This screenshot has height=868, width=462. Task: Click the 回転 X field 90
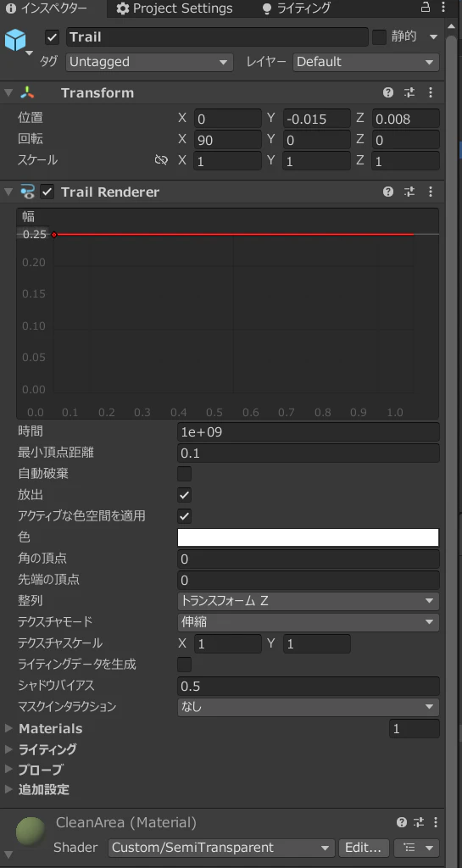click(x=227, y=140)
